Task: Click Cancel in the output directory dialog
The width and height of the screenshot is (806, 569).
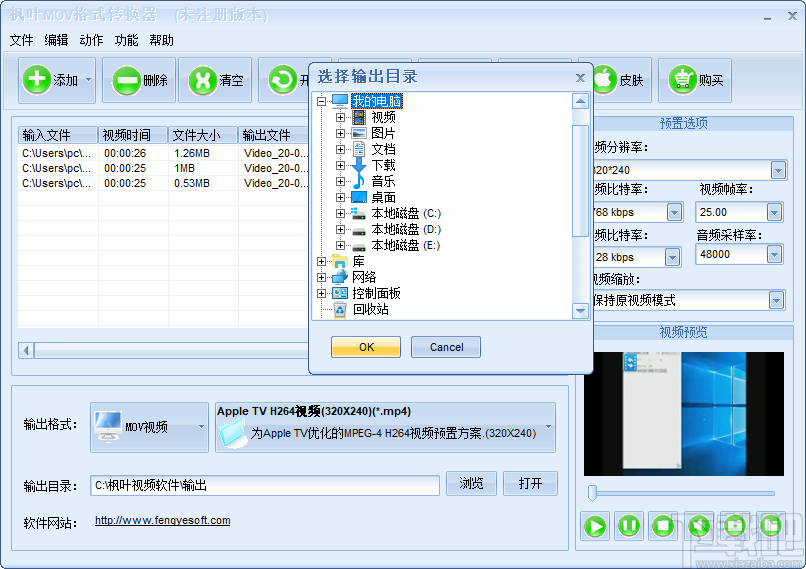Action: tap(446, 347)
